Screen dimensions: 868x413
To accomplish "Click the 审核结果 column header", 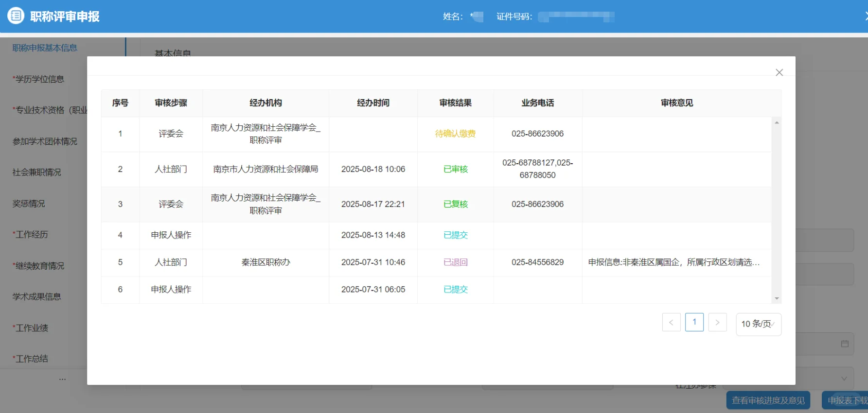I will (x=455, y=103).
